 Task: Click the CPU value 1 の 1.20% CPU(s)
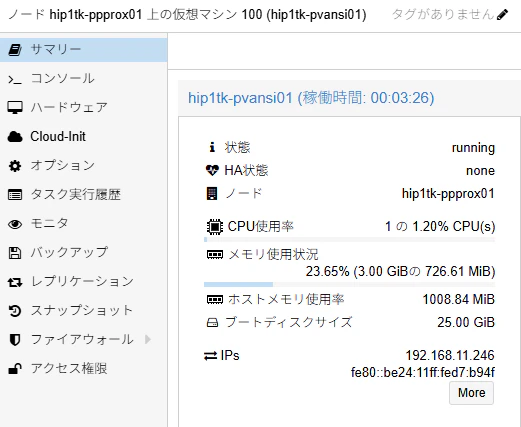tap(440, 227)
